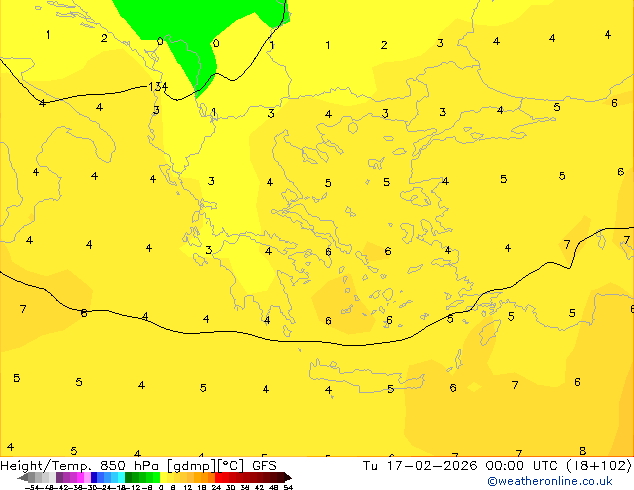Click the Height/Temp. 850 hPa GFS title
Image resolution: width=634 pixels, height=490 pixels.
click(138, 466)
